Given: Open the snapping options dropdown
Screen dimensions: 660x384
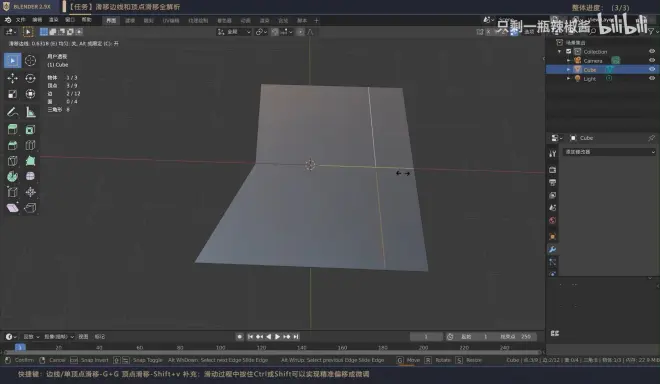Looking at the screenshot, I should pos(286,32).
